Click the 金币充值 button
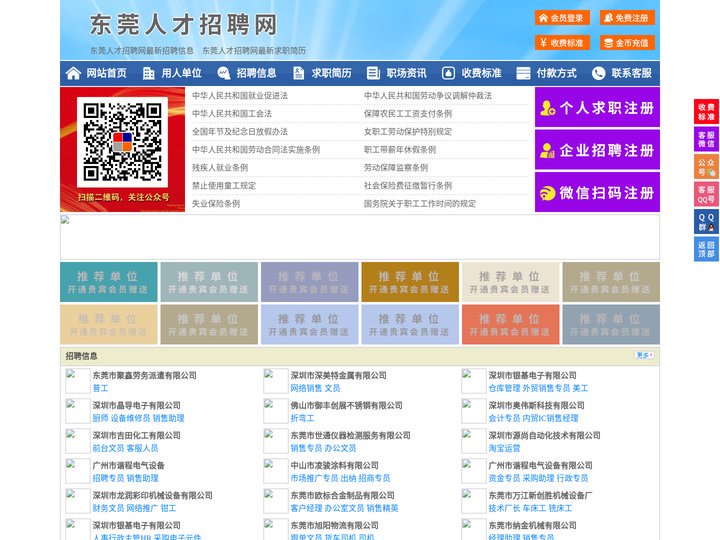The width and height of the screenshot is (720, 540). (627, 43)
